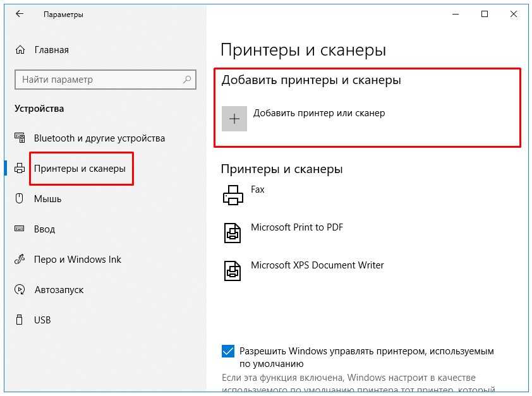Click the Найти параметр search field

pyautogui.click(x=106, y=80)
